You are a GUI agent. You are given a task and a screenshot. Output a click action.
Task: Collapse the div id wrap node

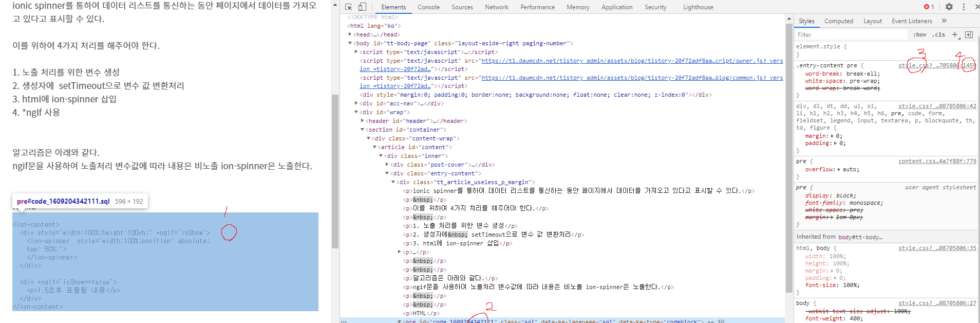[356, 112]
